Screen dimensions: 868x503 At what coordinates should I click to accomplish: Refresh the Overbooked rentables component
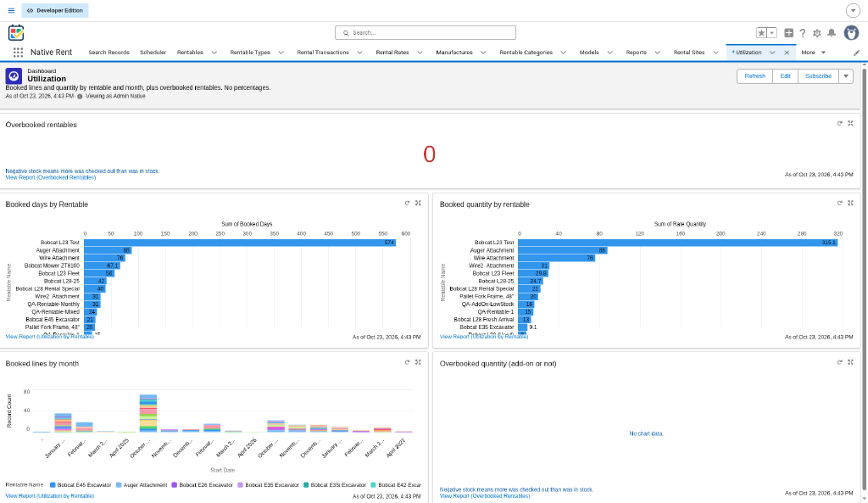(840, 124)
